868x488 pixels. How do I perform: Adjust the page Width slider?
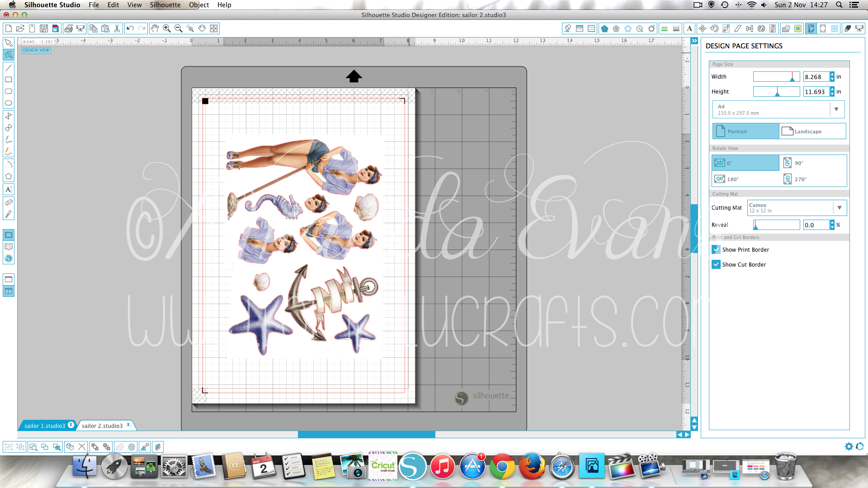(x=776, y=77)
